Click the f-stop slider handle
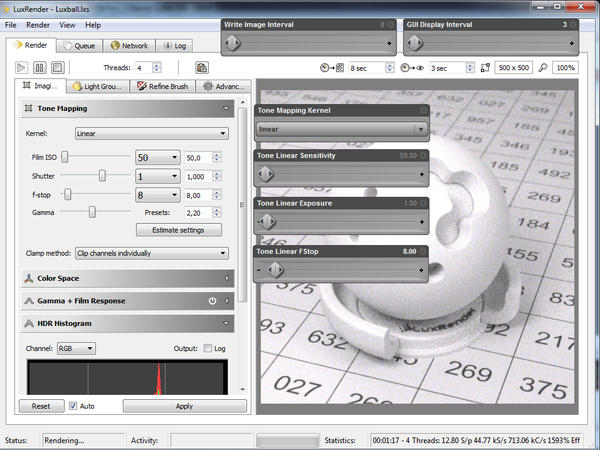 [68, 194]
